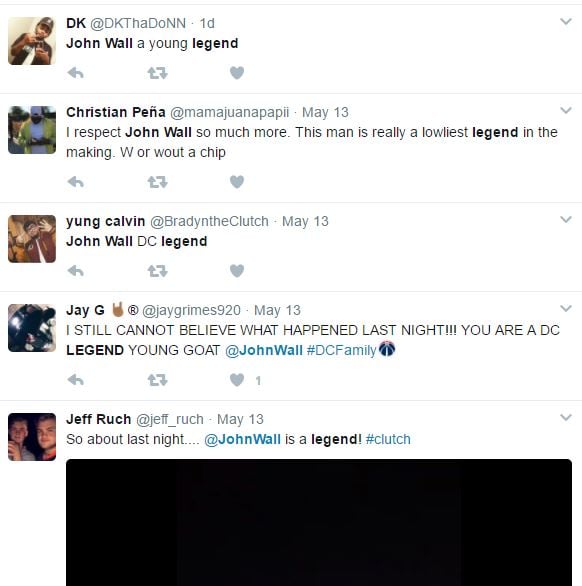Retweet DK's young legend tweet

(x=157, y=73)
